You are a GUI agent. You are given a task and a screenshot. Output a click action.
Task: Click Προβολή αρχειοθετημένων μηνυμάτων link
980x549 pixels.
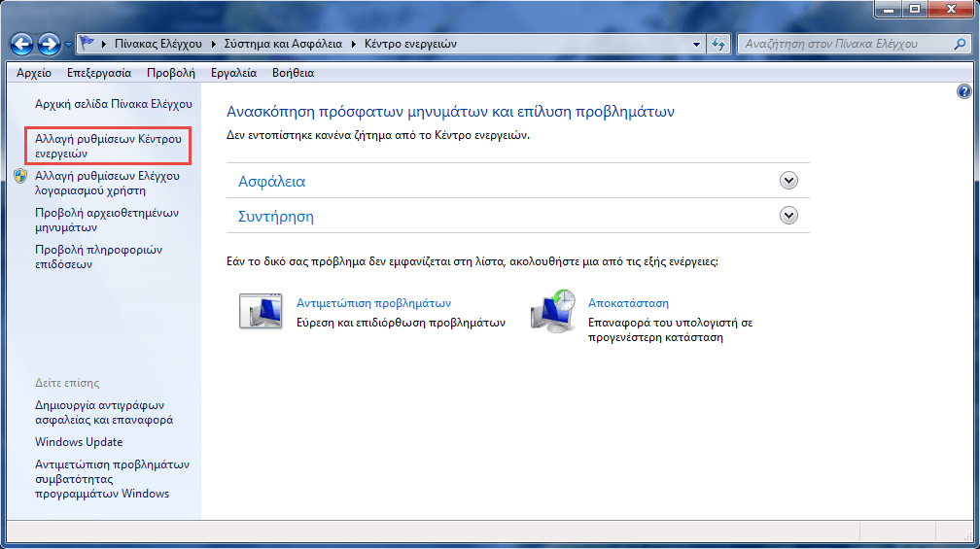coord(106,220)
